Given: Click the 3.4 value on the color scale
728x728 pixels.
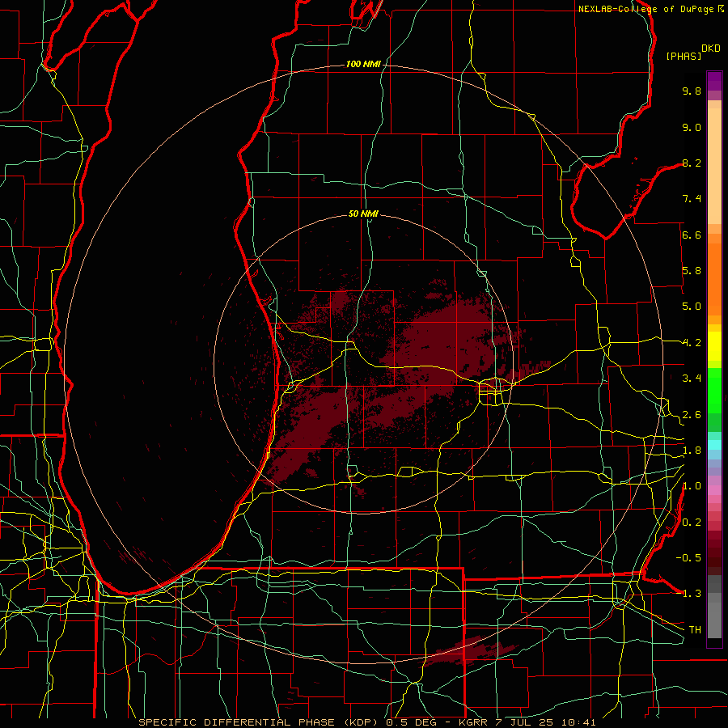Looking at the screenshot, I should coord(692,379).
